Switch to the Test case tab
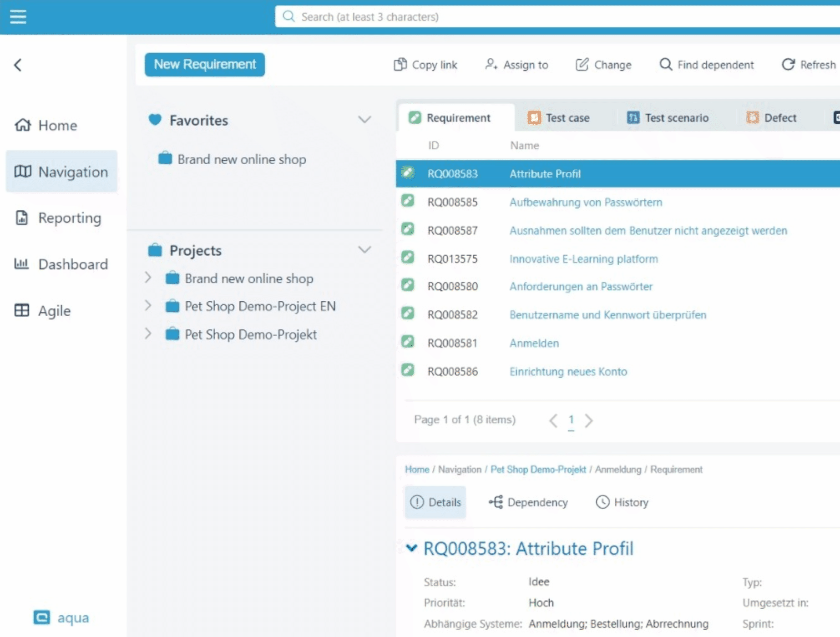Screen dimensions: 840x637 [559, 118]
